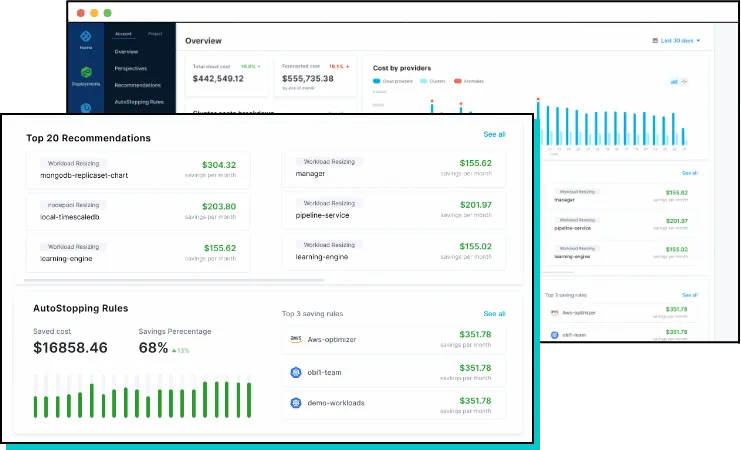Open the demo-workloads saving rule
741x450 pixels.
point(393,405)
